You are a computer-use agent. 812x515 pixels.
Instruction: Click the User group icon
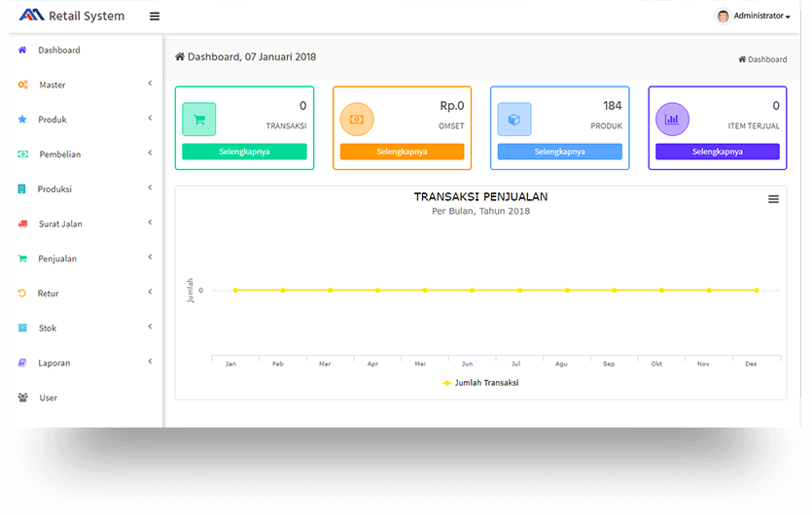[x=22, y=397]
